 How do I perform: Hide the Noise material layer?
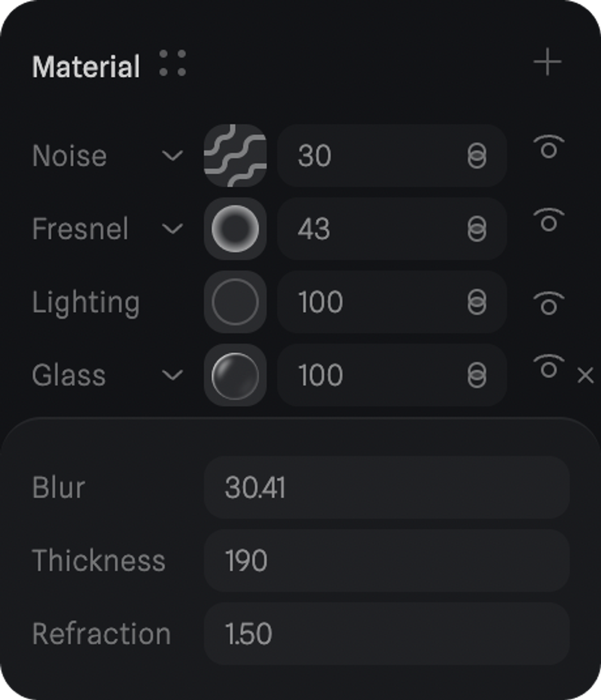549,147
